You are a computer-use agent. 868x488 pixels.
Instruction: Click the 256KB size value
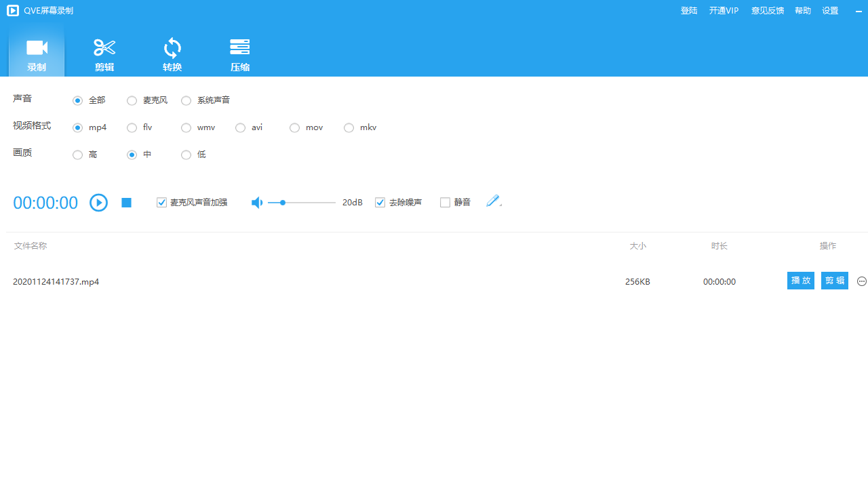click(637, 282)
